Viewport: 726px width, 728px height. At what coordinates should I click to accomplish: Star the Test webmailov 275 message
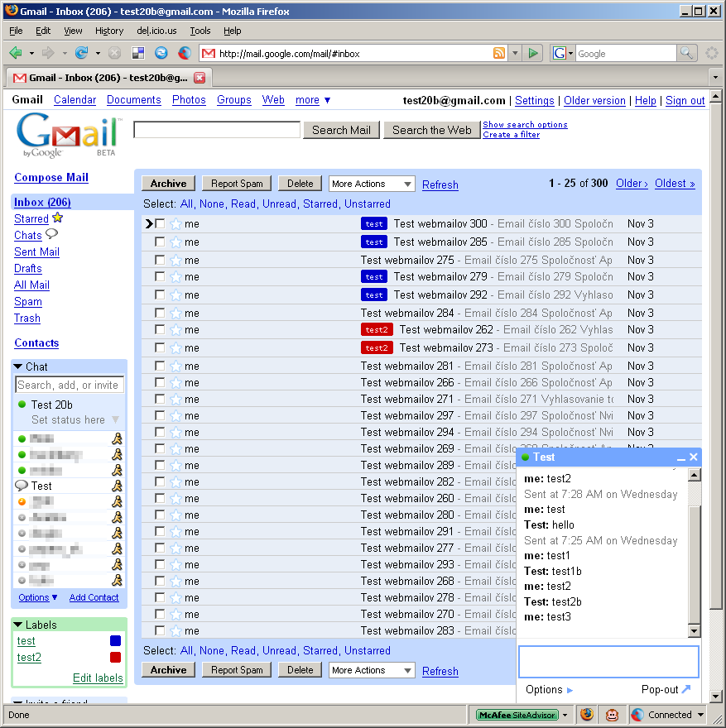click(x=175, y=261)
